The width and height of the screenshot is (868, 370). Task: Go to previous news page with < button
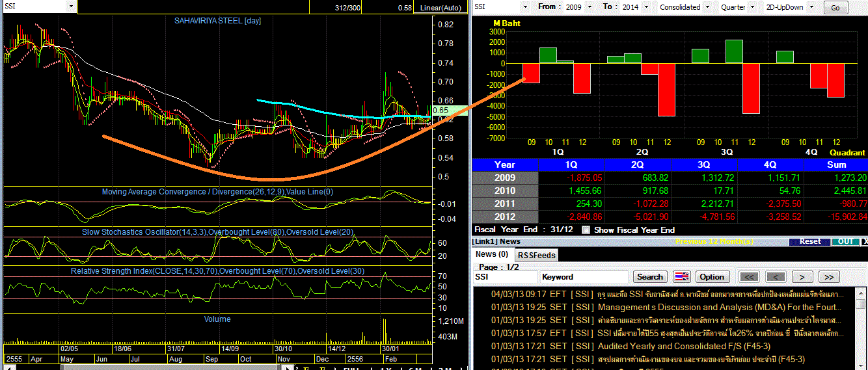click(x=775, y=276)
